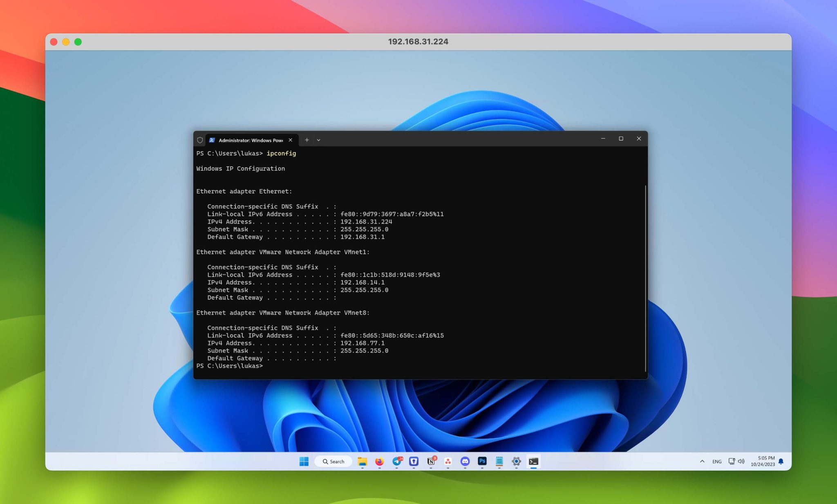The height and width of the screenshot is (504, 837).
Task: Open the terminal profile dropdown chevron
Action: tap(318, 140)
